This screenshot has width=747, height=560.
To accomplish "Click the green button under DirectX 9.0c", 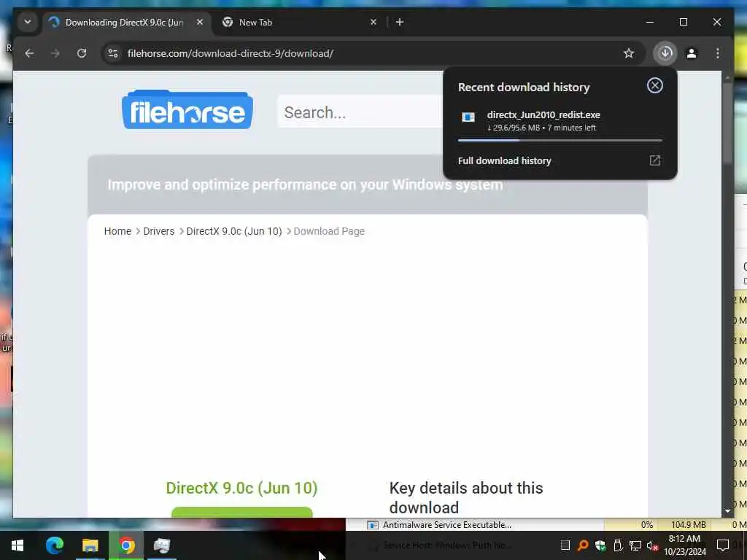I will point(242,513).
